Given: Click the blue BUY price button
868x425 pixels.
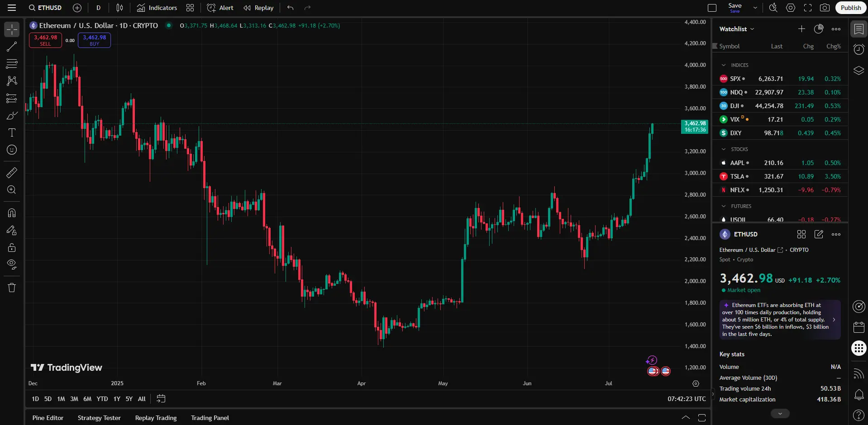Looking at the screenshot, I should pyautogui.click(x=94, y=40).
